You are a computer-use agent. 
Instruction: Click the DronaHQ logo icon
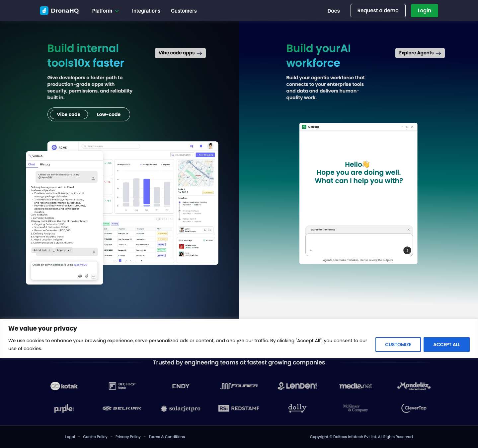(x=44, y=10)
